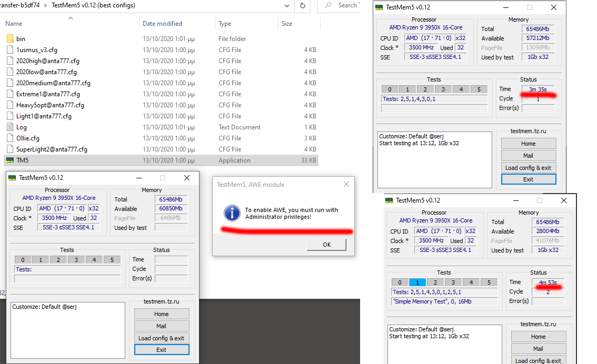This screenshot has height=364, width=597.
Task: Select the Ollie.cfg file icon
Action: [x=10, y=138]
